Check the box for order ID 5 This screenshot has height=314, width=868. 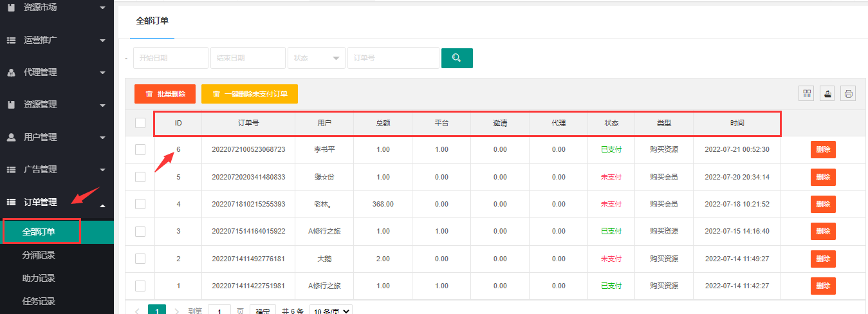click(x=140, y=177)
